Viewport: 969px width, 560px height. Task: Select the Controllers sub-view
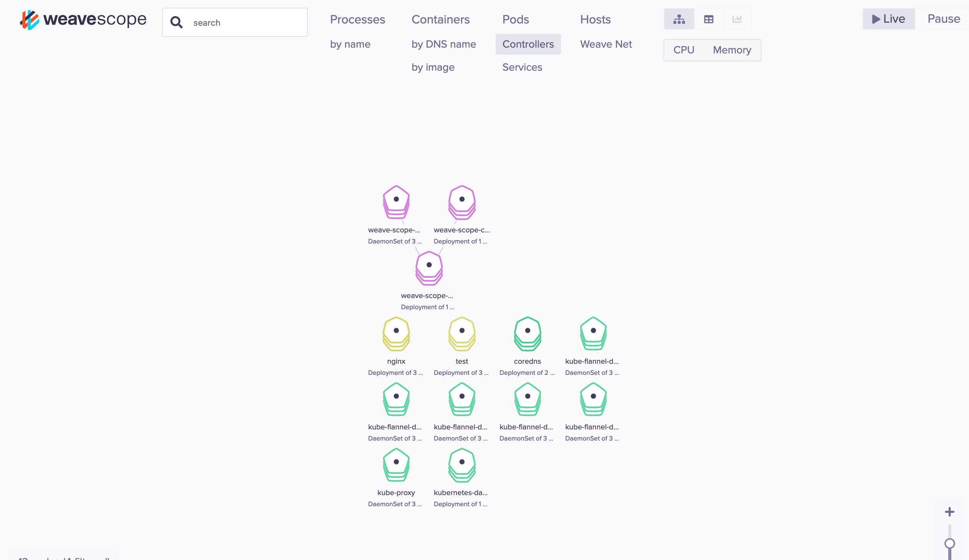click(x=528, y=44)
